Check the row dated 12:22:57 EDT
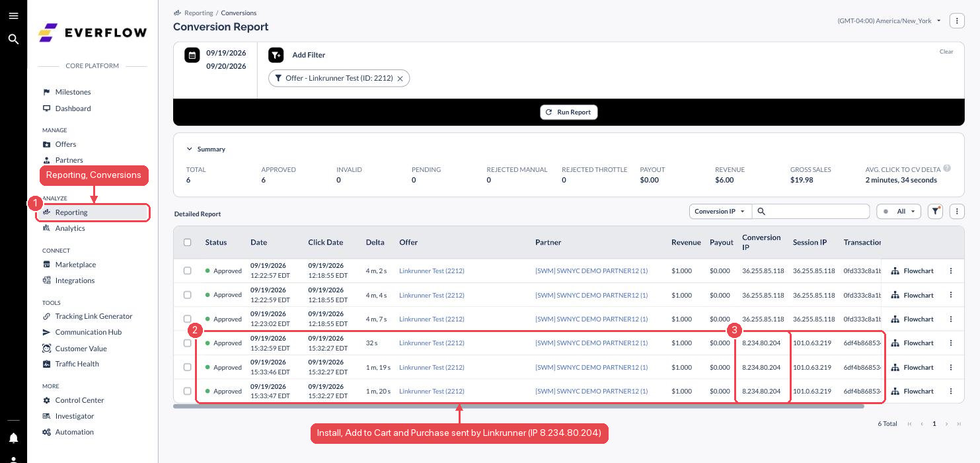Viewport: 980px width, 463px height. tap(188, 271)
